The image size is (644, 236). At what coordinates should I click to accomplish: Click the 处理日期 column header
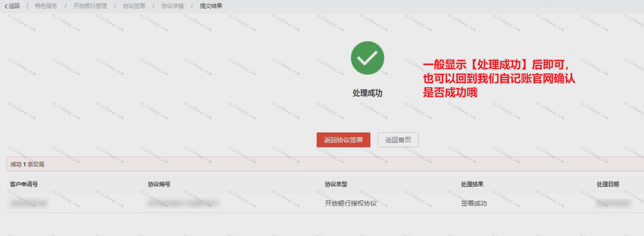(x=608, y=184)
